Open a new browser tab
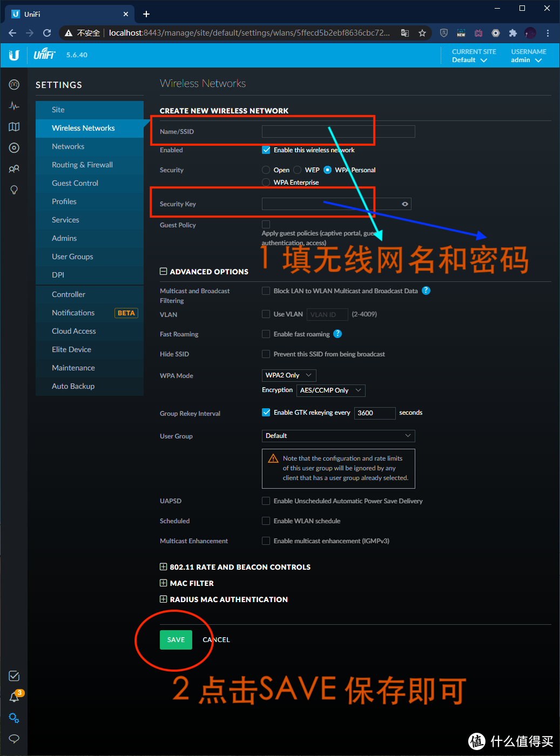560x756 pixels. tap(146, 14)
